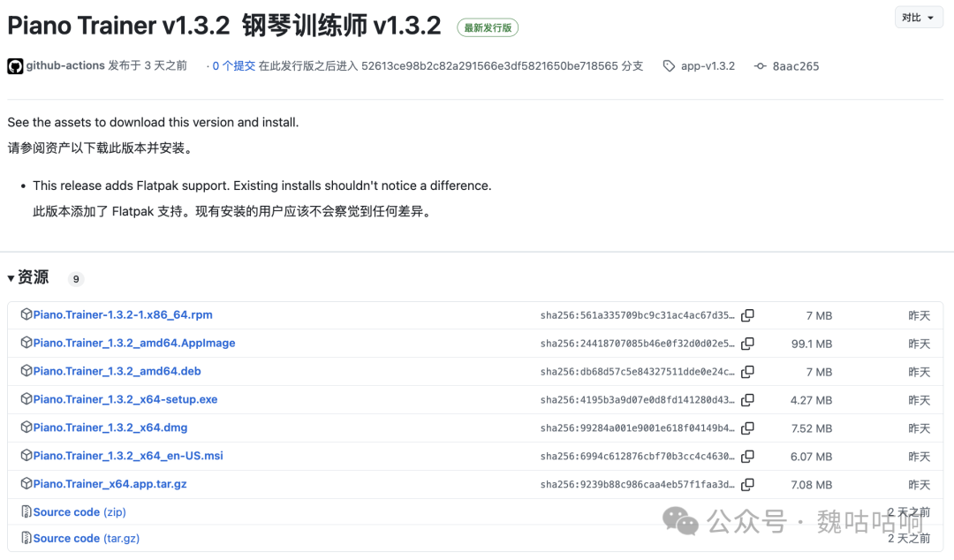Click the branch hash 52613ce98b2c82a291566e3df5821650be718565
The width and height of the screenshot is (954, 560).
(489, 65)
